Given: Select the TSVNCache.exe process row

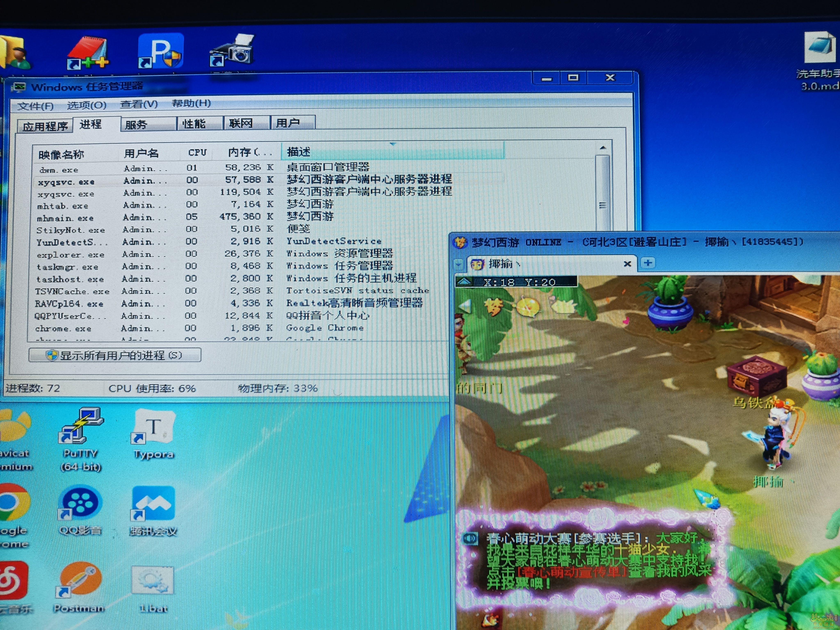Looking at the screenshot, I should [243, 291].
